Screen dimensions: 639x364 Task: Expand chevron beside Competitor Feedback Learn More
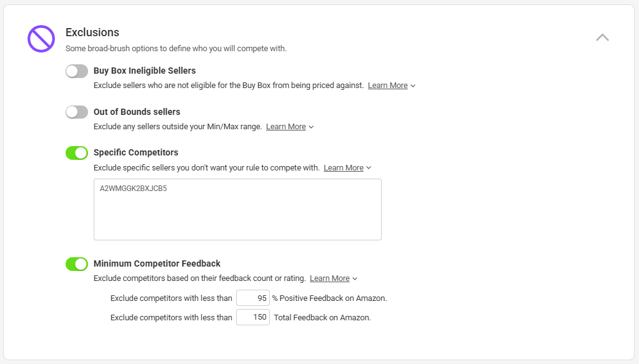[355, 279]
